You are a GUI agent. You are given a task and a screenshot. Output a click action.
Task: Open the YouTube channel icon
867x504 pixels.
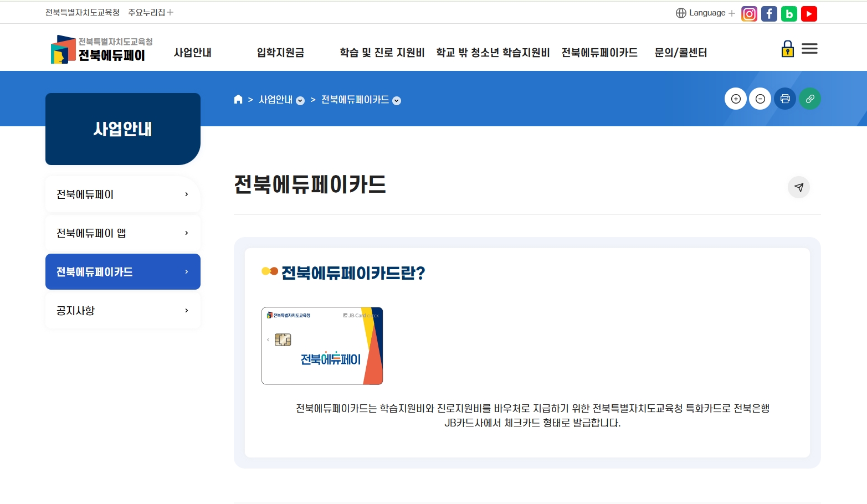pyautogui.click(x=809, y=14)
